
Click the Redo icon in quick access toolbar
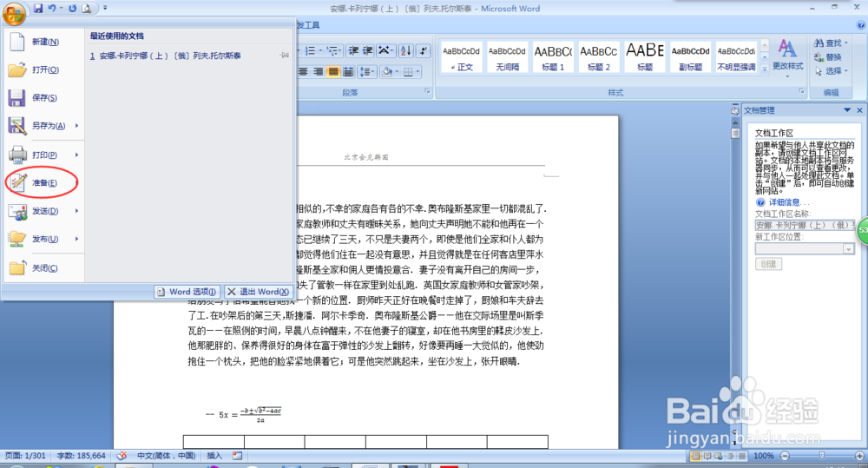tap(73, 9)
